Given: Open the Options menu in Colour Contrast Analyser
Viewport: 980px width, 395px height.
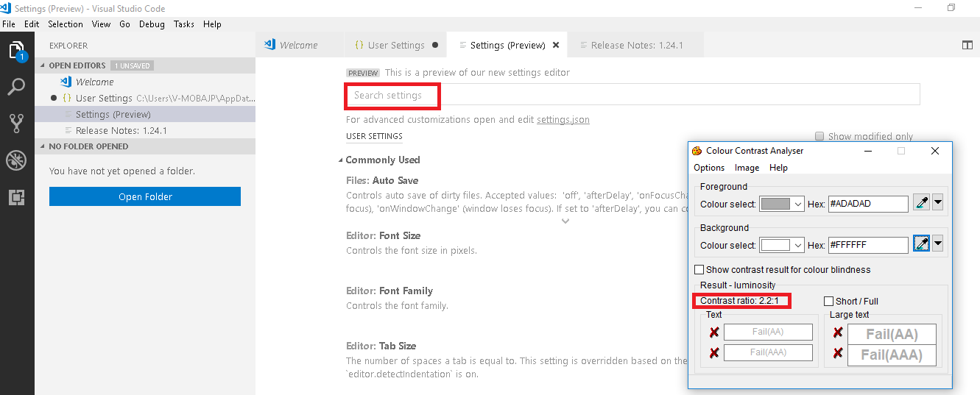Looking at the screenshot, I should 709,168.
